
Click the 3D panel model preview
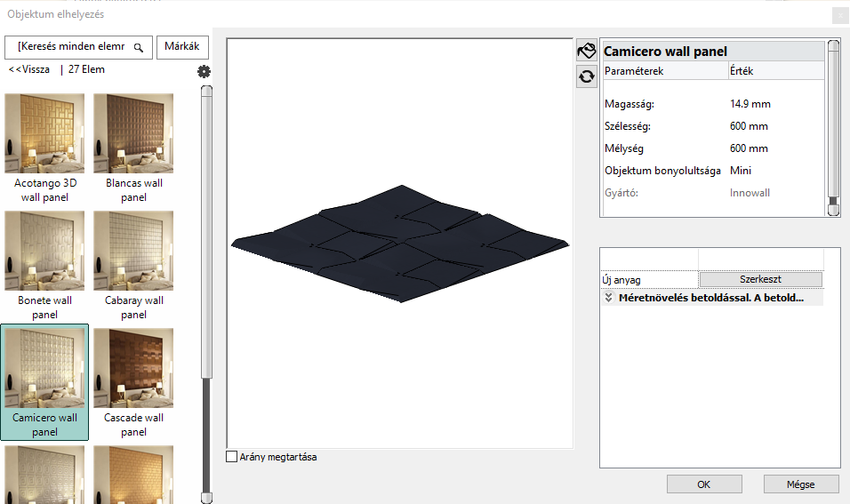(x=400, y=244)
